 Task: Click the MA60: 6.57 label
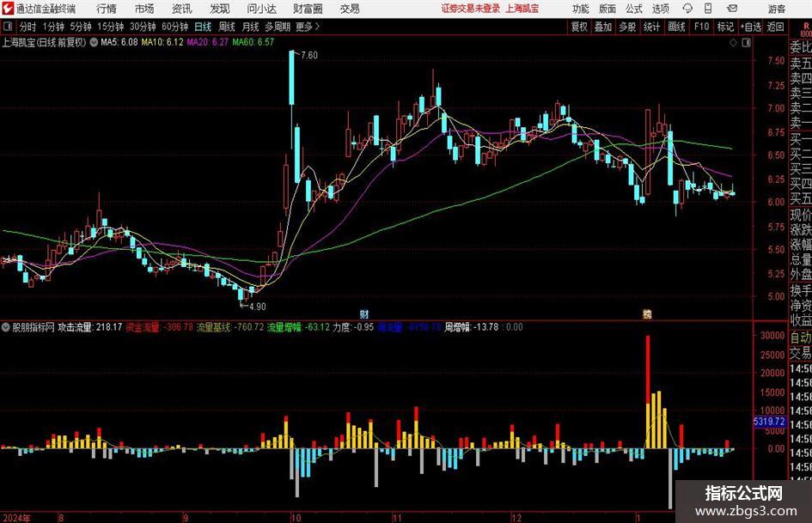(253, 42)
